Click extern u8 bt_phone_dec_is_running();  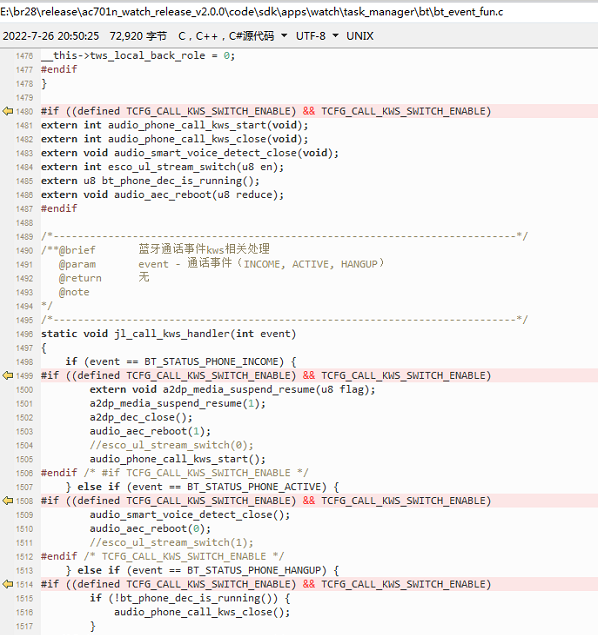pos(150,181)
